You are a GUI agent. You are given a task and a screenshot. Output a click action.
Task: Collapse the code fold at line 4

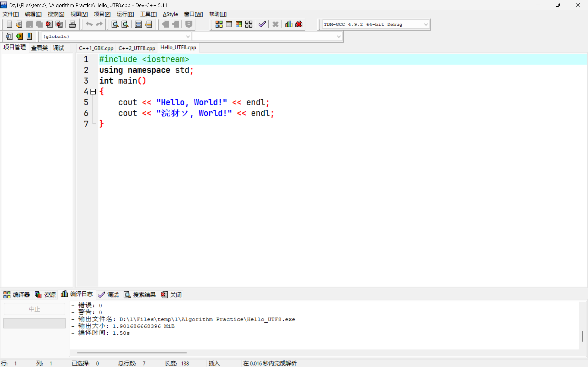coord(93,92)
